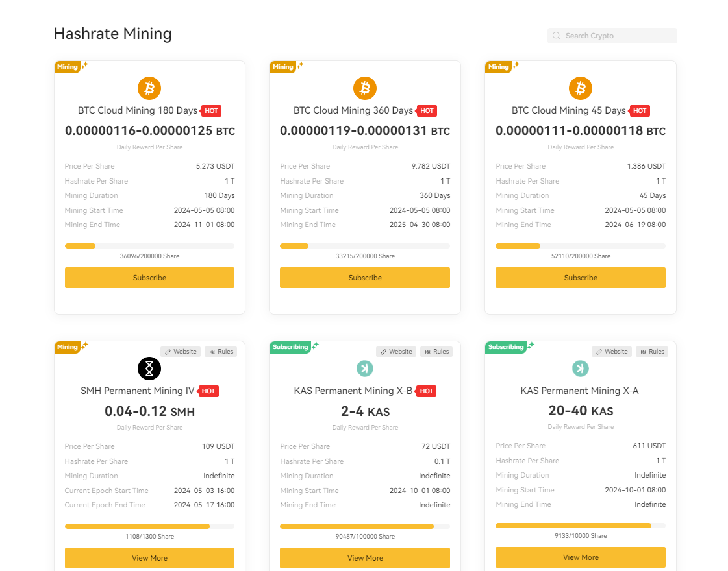Open Rules on KAS Permanent Mining X-A
Image resolution: width=728 pixels, height=571 pixels.
click(x=652, y=352)
